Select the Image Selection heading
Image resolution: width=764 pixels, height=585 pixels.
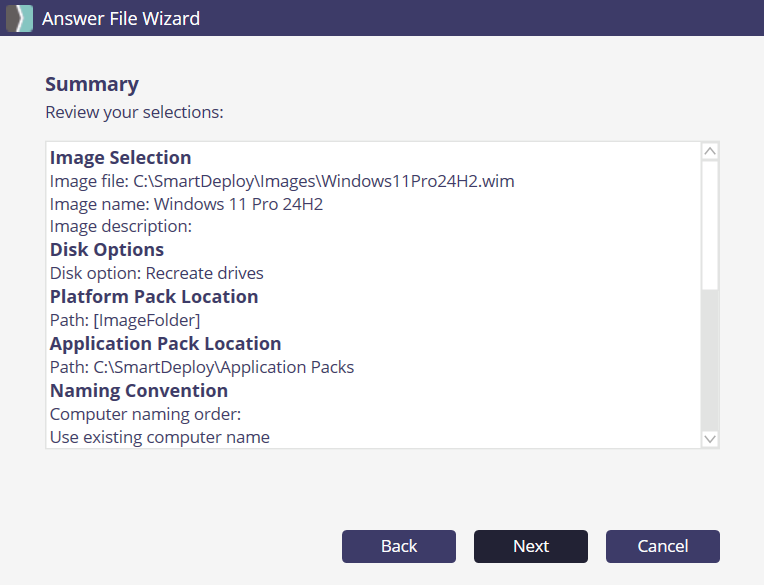(121, 158)
